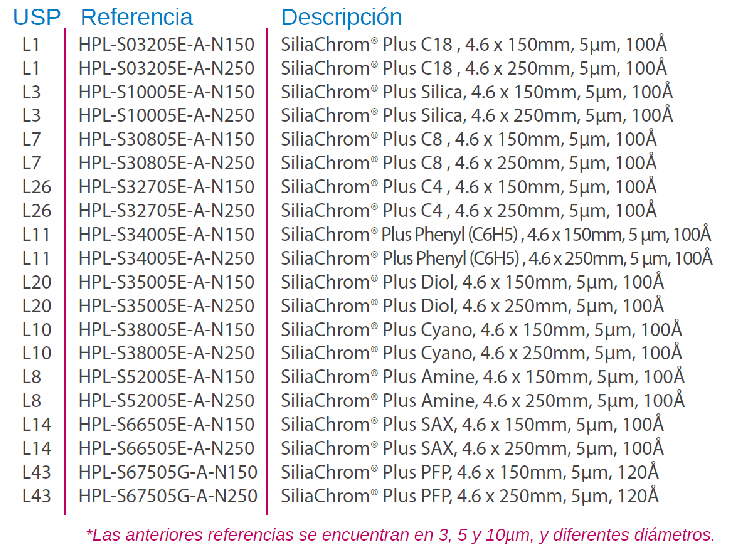Select reference HPL-S52005E-A-N250
The image size is (744, 547).
pos(167,401)
